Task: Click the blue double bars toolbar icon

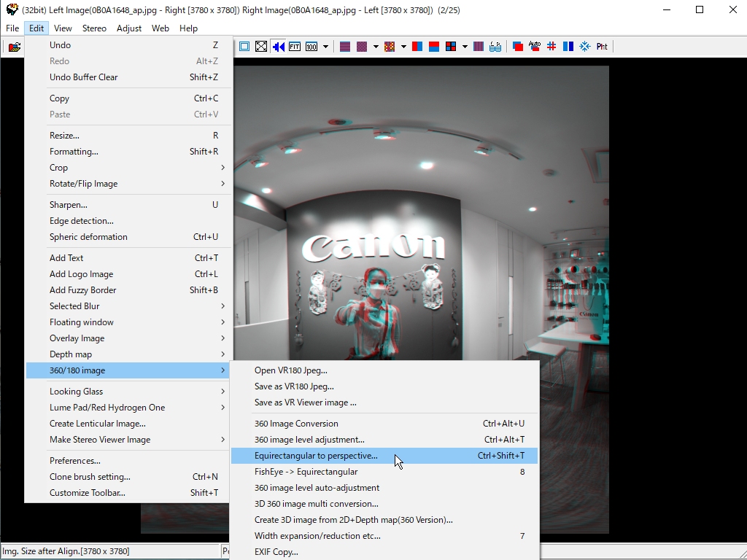Action: (x=568, y=46)
